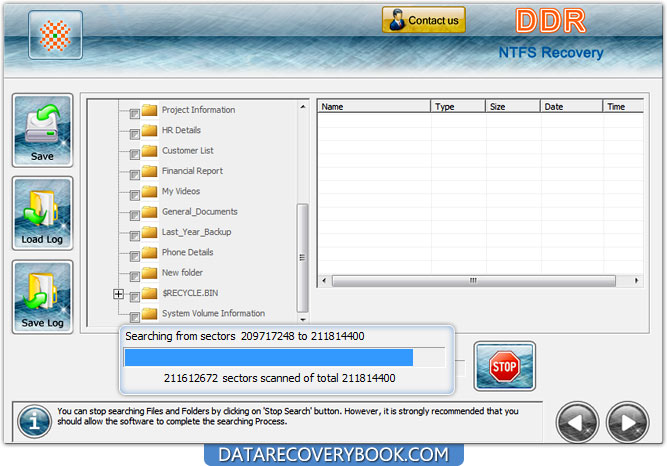This screenshot has width=667, height=466.
Task: Go to previous step with back arrow
Action: (577, 422)
